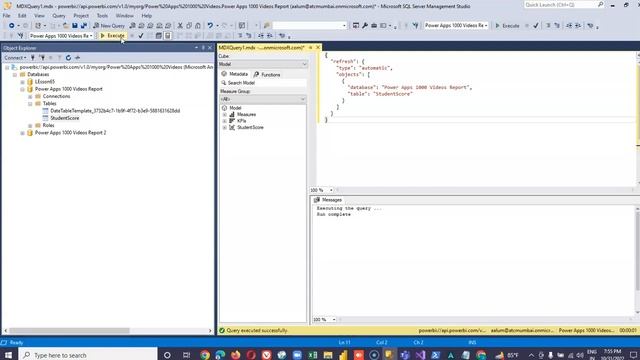Open the Tools menu
640x360 pixels.
[x=102, y=16]
